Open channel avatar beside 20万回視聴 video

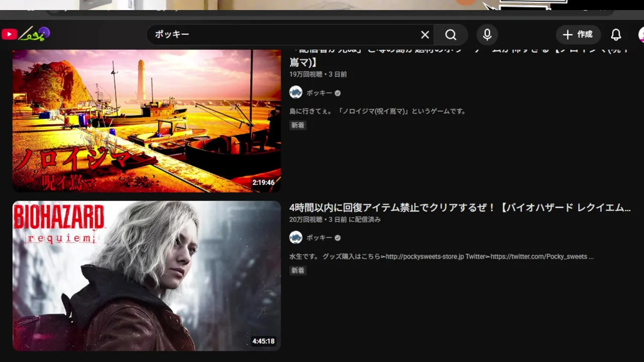point(296,237)
